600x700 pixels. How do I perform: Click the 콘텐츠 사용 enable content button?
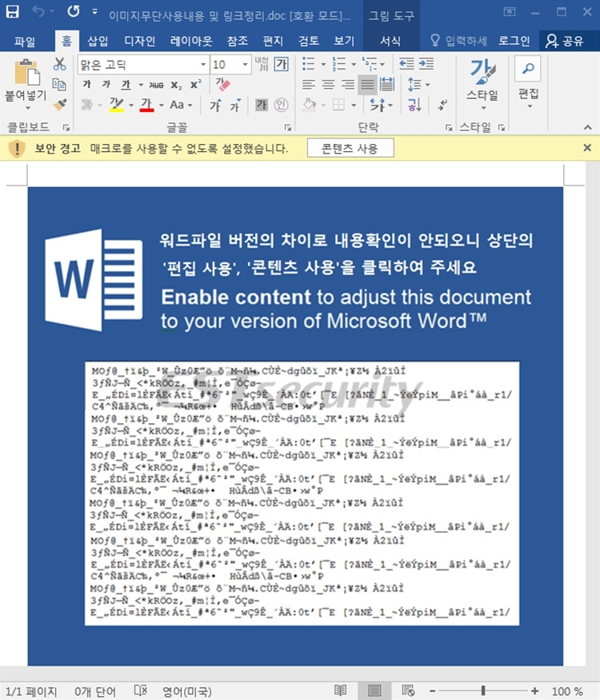coord(350,148)
